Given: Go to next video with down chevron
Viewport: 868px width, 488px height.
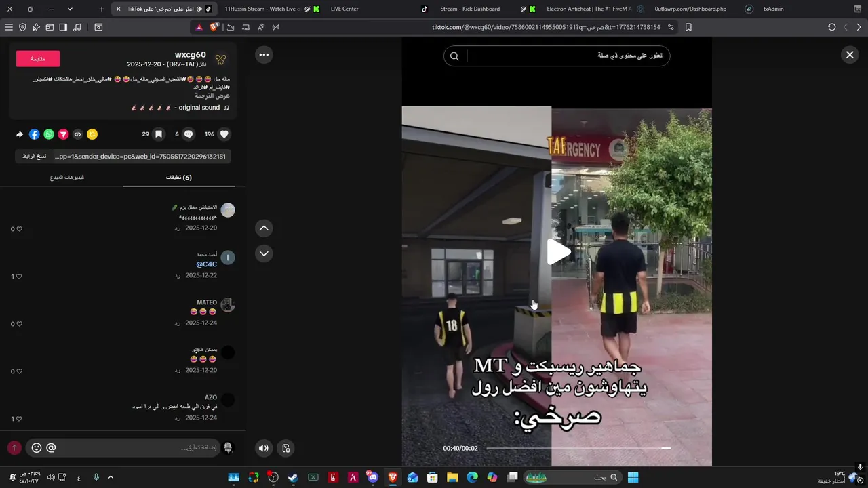Looking at the screenshot, I should click(264, 253).
